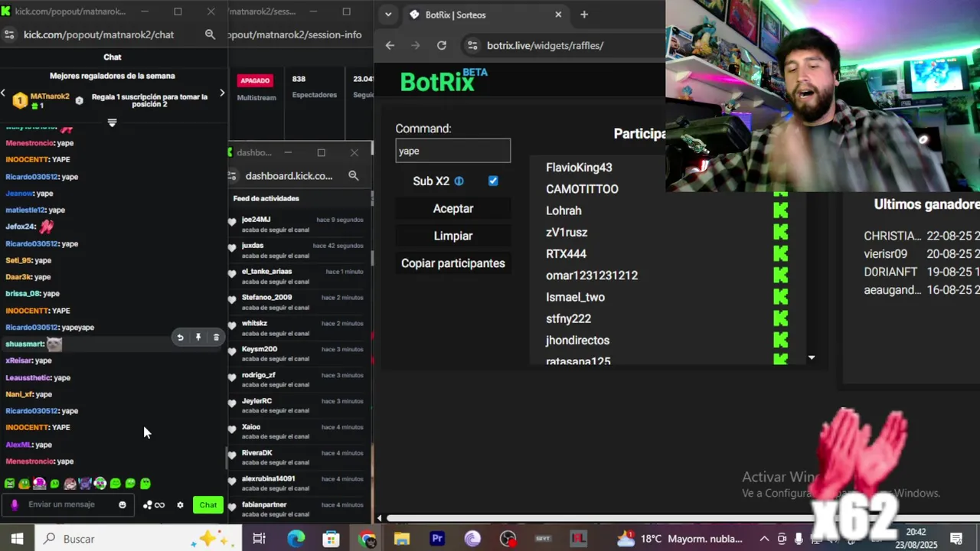Go back in BotRix browser window

(x=390, y=45)
